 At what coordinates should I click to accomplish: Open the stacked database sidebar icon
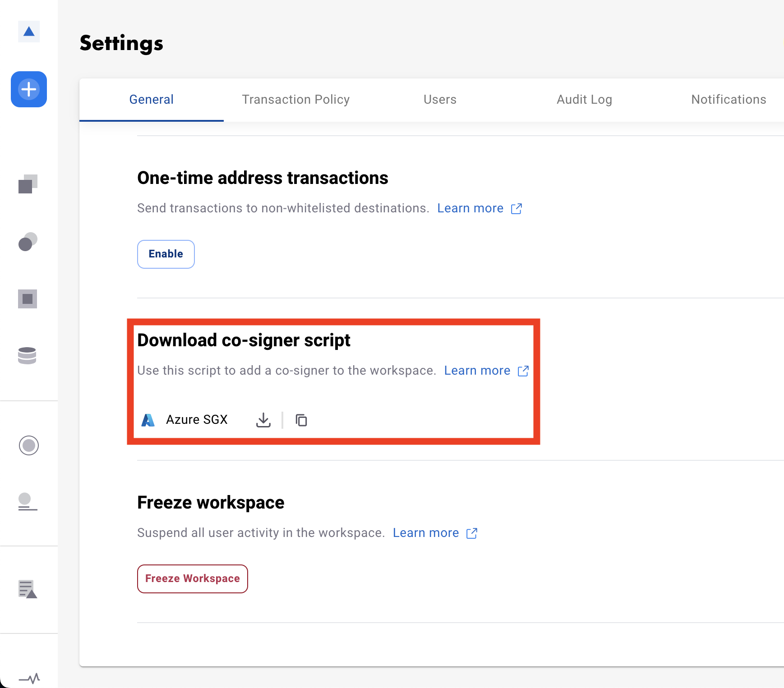(x=27, y=356)
